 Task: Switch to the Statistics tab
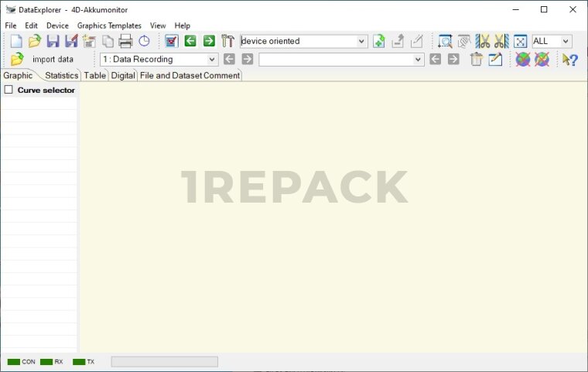[x=61, y=76]
